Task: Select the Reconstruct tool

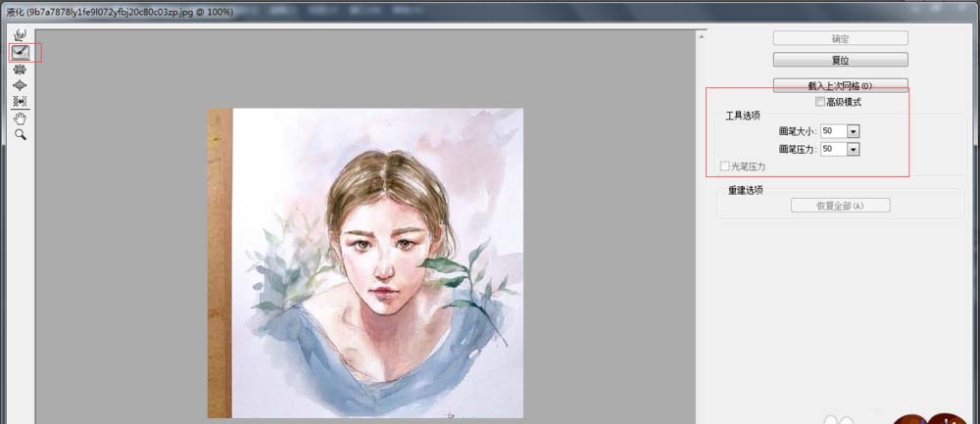Action: [20, 52]
